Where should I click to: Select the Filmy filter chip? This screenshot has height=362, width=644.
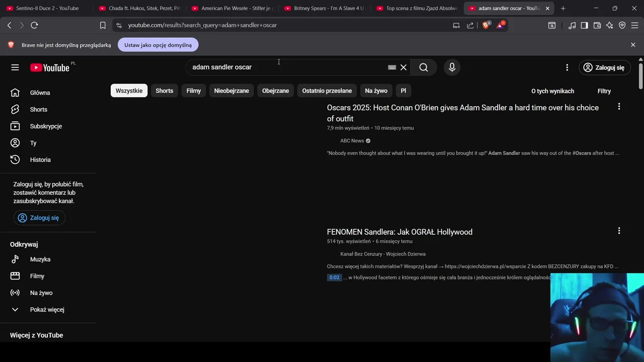tap(194, 91)
